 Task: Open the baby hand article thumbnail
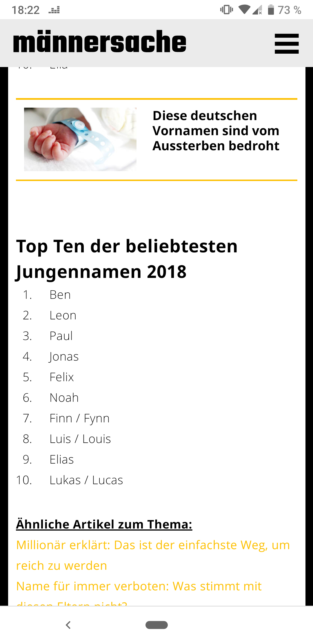(x=80, y=139)
